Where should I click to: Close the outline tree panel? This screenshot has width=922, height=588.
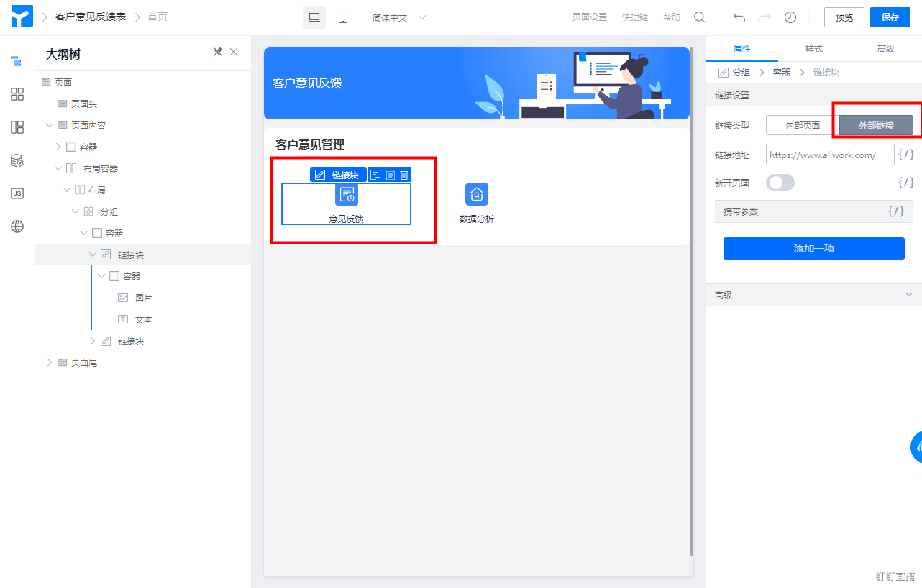(x=234, y=52)
